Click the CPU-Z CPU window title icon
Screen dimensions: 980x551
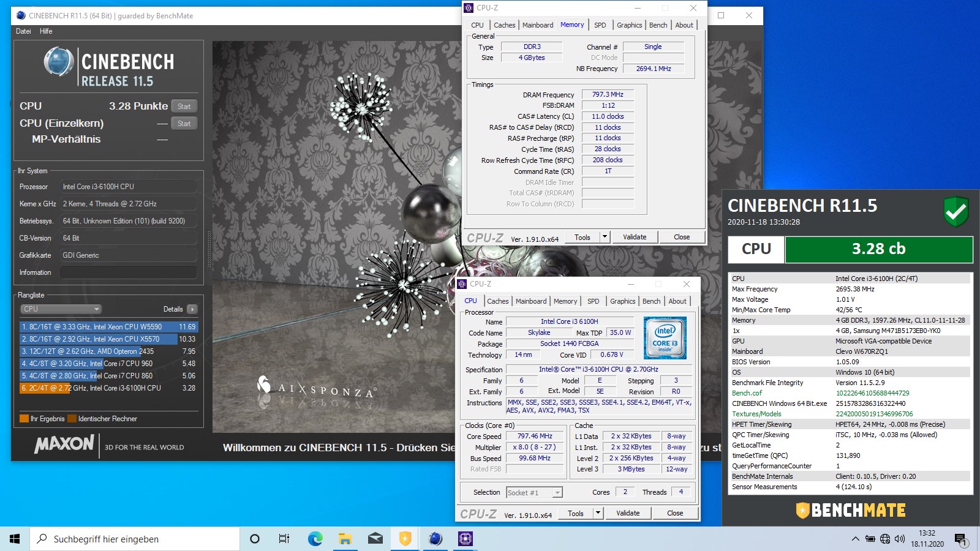pyautogui.click(x=462, y=284)
